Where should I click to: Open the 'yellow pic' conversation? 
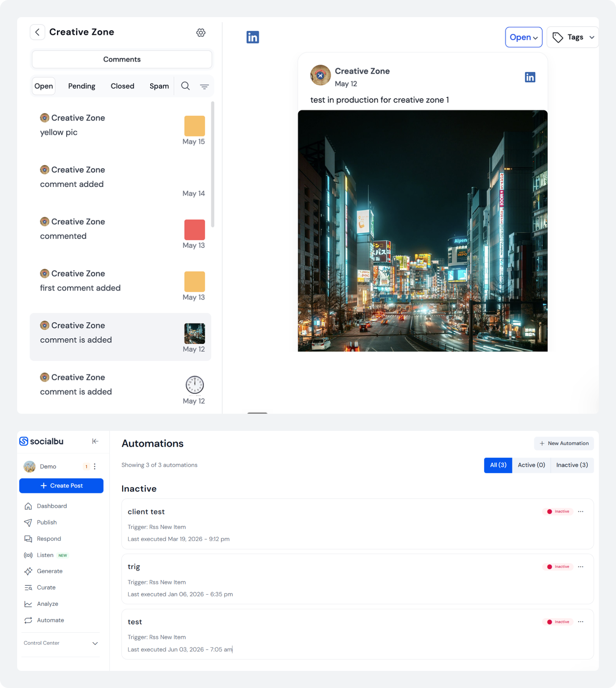[121, 129]
